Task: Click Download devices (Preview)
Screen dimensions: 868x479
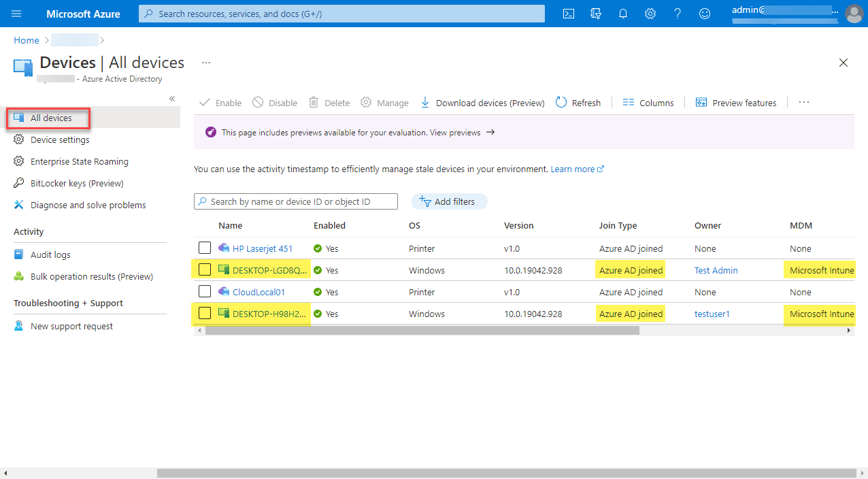Action: pos(483,103)
